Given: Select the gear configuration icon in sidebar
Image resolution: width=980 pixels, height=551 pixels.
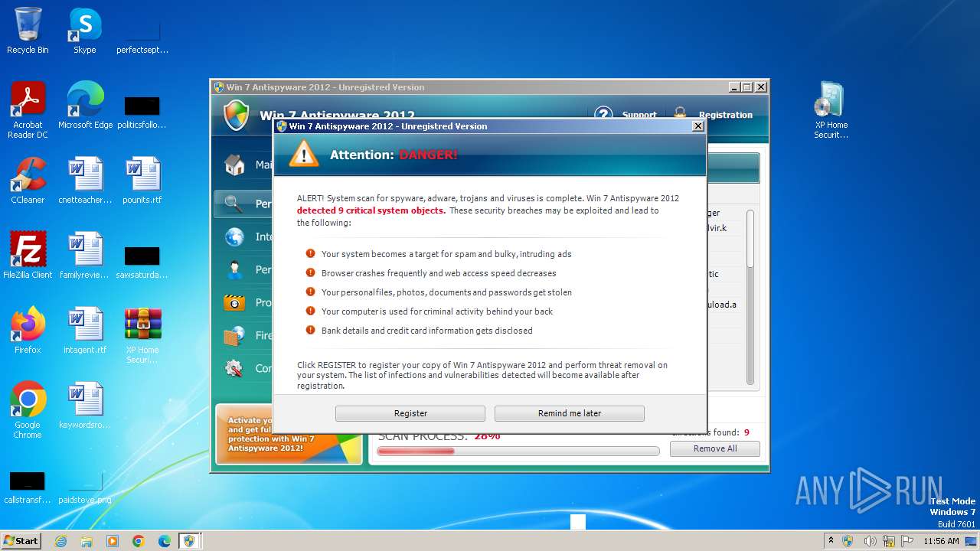Looking at the screenshot, I should pos(234,368).
